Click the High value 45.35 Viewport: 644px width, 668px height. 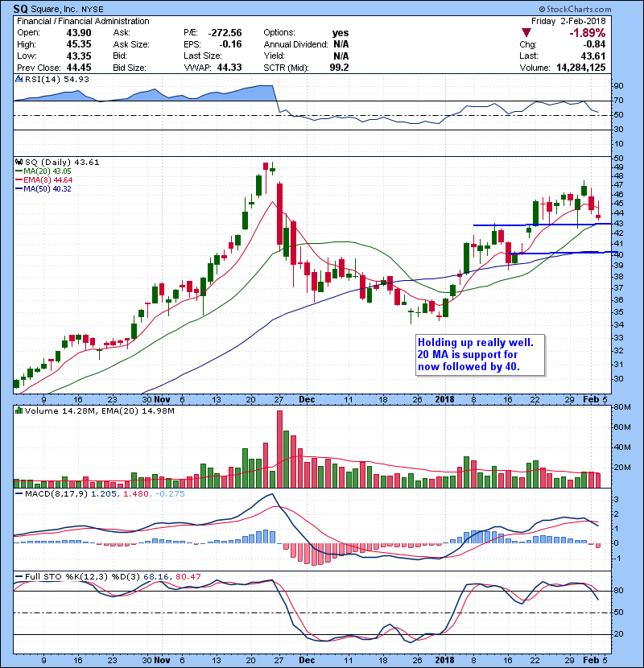pyautogui.click(x=79, y=44)
